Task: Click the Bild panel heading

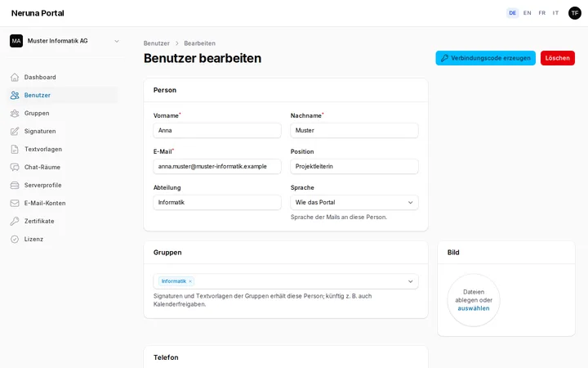Action: pyautogui.click(x=453, y=253)
